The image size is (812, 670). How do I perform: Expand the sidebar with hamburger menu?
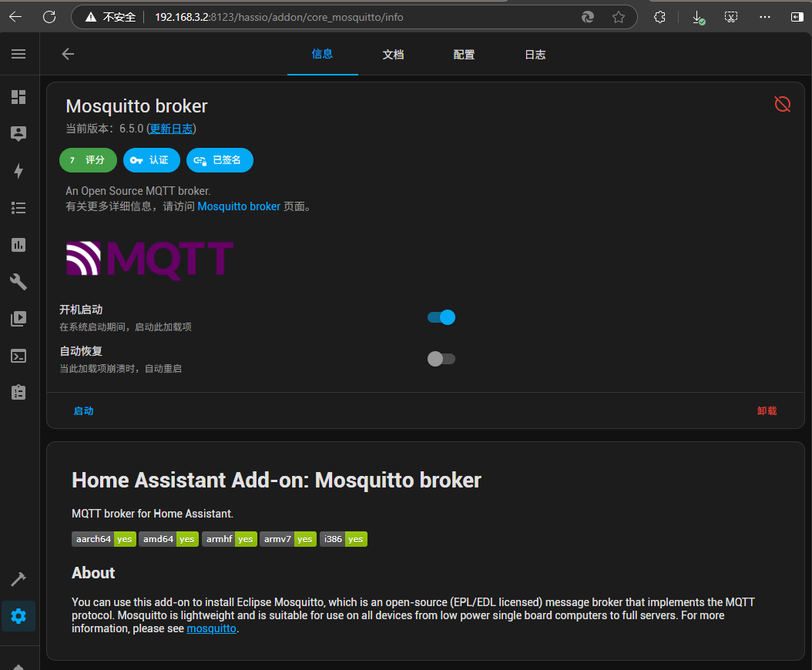(18, 54)
